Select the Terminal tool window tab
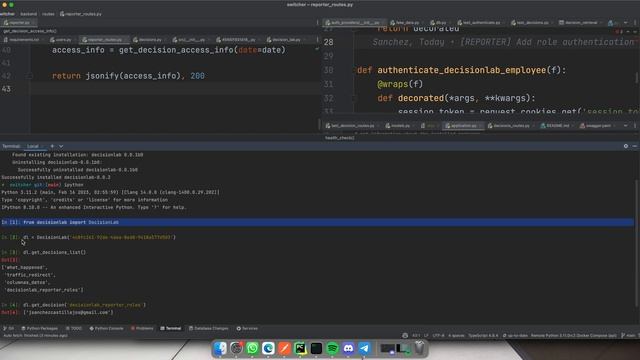The width and height of the screenshot is (640, 360). click(x=171, y=328)
